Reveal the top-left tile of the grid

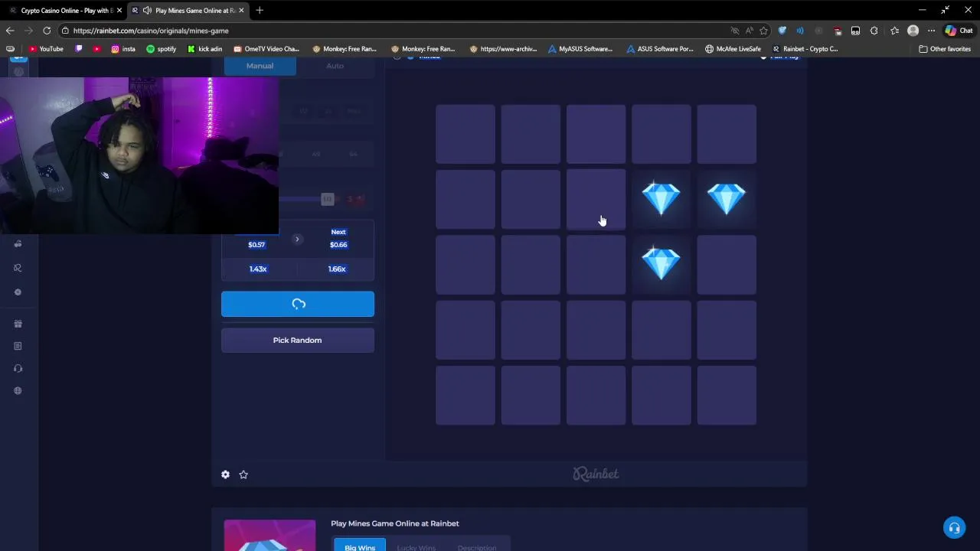[x=465, y=134]
